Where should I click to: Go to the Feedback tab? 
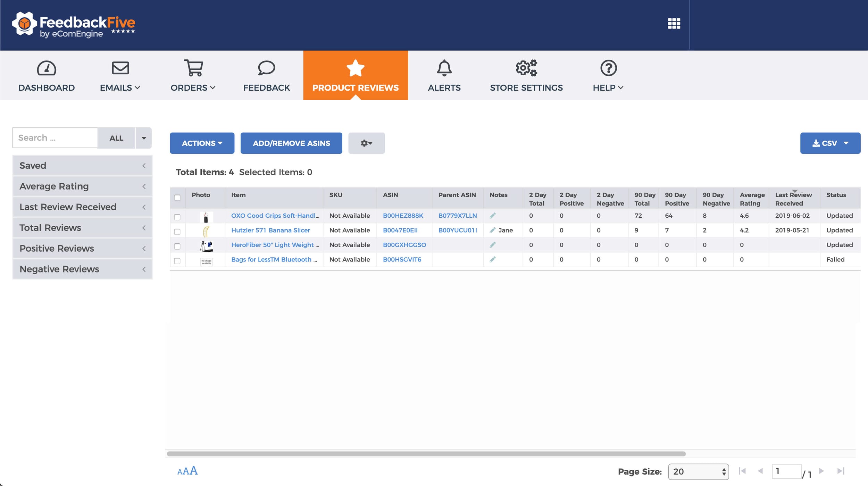click(266, 75)
